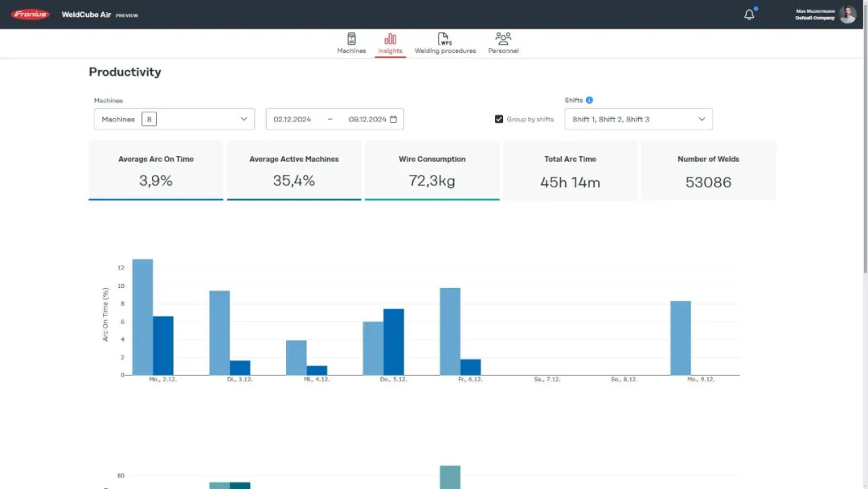This screenshot has width=868, height=489.
Task: Click the Insights bar chart icon
Action: point(391,39)
